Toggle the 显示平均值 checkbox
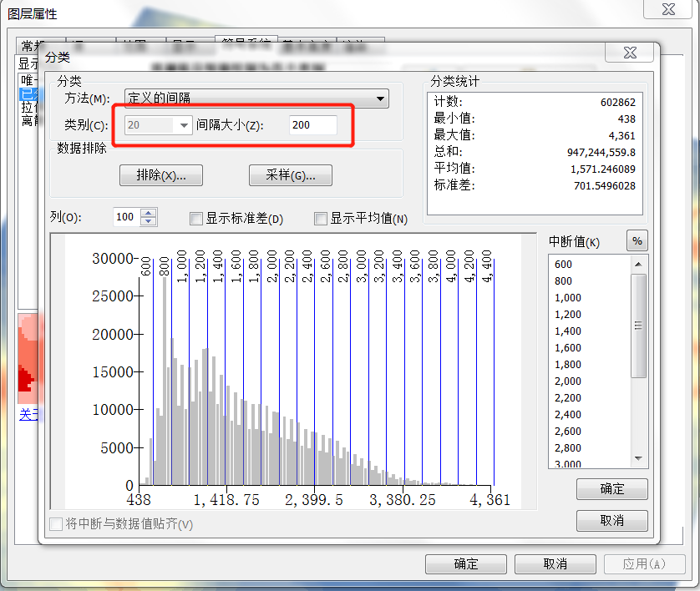This screenshot has width=700, height=591. [x=321, y=219]
